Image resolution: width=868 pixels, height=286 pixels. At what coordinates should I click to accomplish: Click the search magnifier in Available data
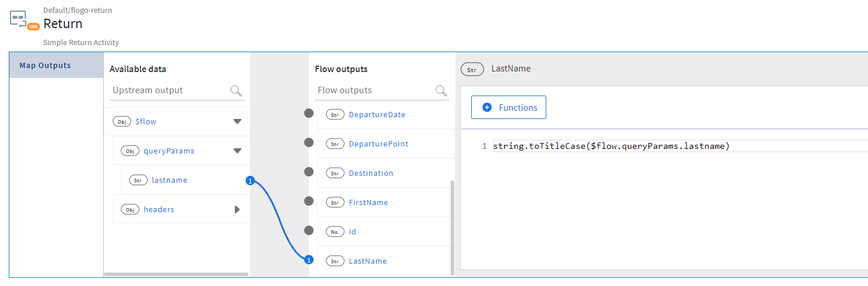236,90
